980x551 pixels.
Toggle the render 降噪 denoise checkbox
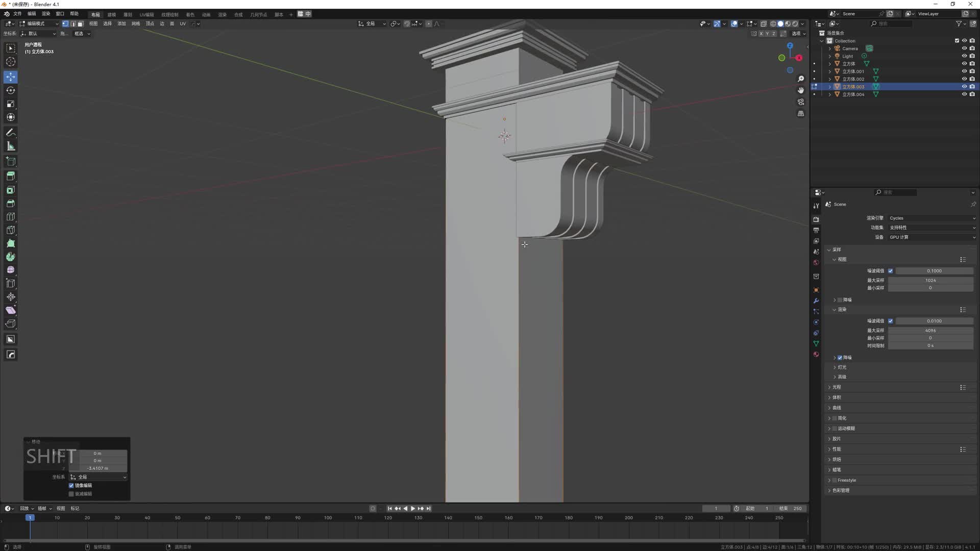pos(840,358)
